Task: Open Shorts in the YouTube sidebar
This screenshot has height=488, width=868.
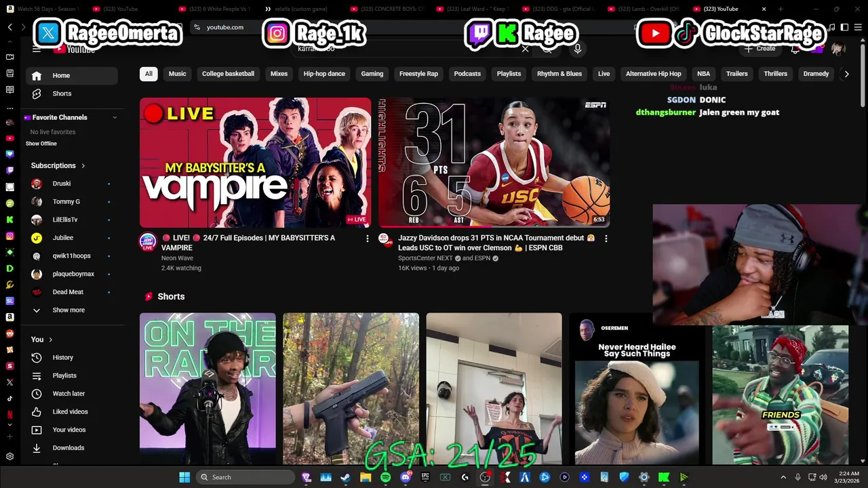Action: [x=71, y=94]
